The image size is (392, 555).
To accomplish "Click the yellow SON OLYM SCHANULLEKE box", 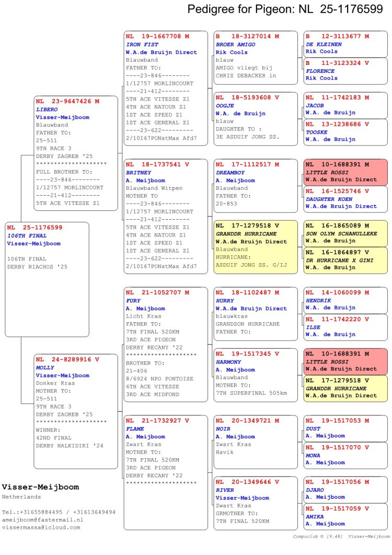I will 345,233.
